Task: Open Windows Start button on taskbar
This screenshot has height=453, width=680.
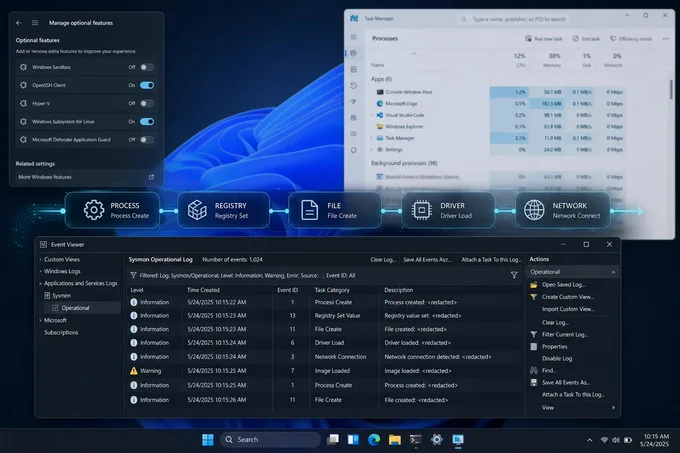Action: [x=208, y=440]
